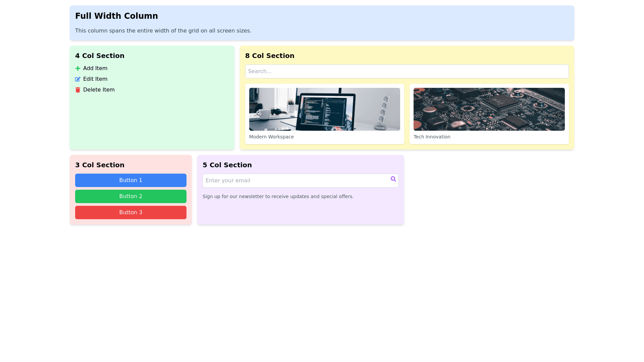Open the Add Item option
This screenshot has width=644, height=362.
95,68
